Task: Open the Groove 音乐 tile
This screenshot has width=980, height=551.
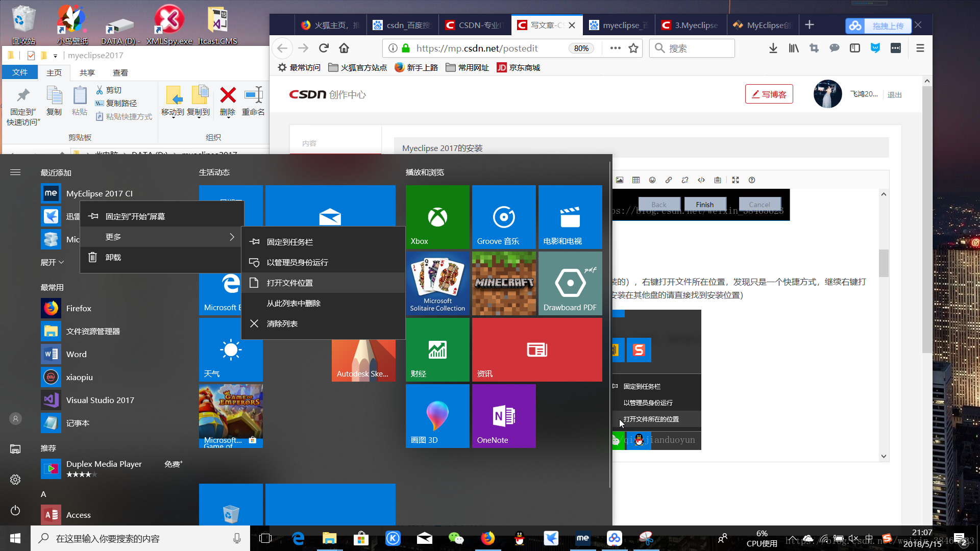Action: [504, 217]
